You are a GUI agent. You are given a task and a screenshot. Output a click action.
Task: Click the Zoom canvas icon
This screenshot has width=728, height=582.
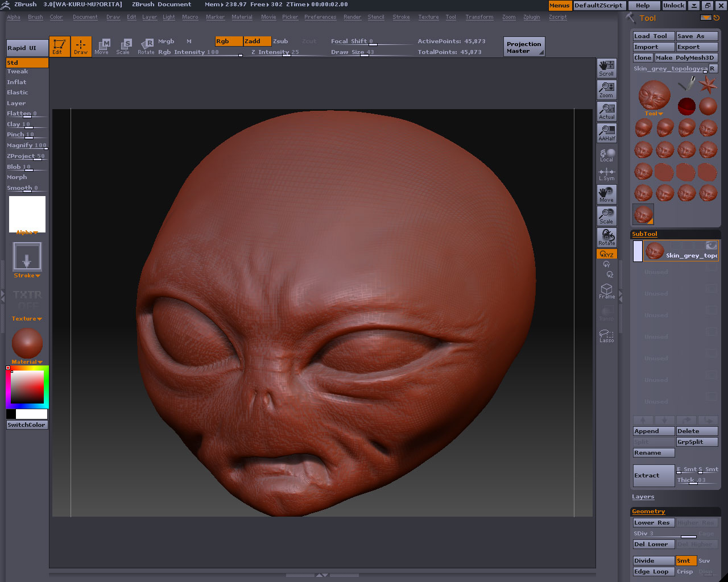606,90
